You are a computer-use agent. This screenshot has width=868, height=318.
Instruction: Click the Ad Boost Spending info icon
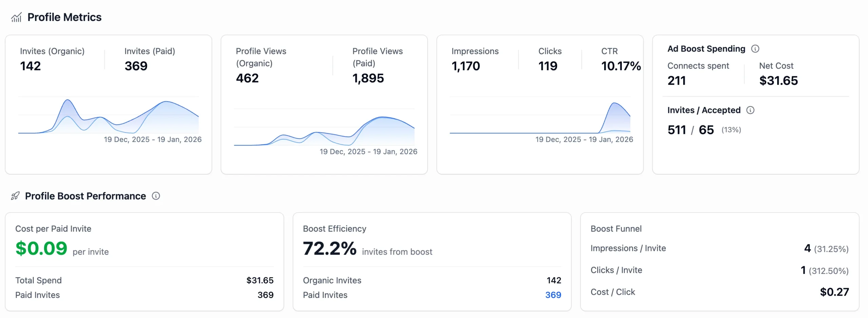pyautogui.click(x=755, y=49)
